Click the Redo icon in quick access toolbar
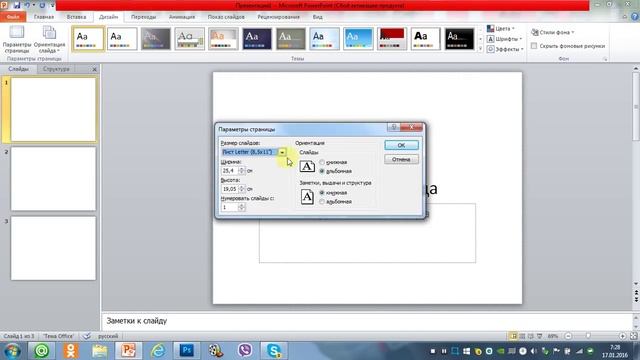Viewport: 640px width, 360px height. coord(42,5)
